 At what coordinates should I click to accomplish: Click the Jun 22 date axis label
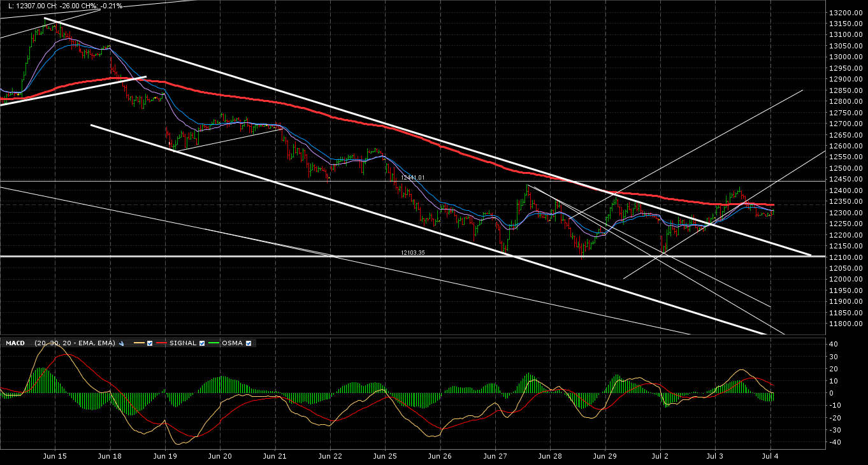click(x=330, y=456)
